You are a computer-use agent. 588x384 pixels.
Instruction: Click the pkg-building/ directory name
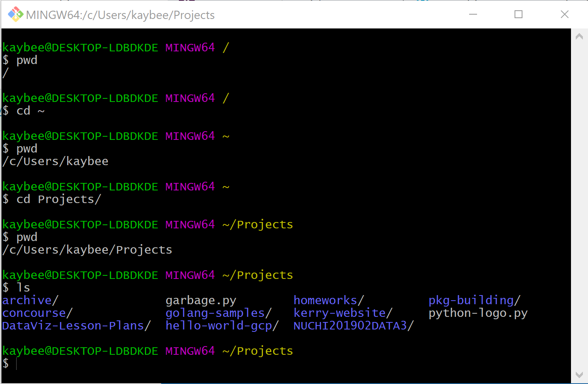click(x=474, y=300)
